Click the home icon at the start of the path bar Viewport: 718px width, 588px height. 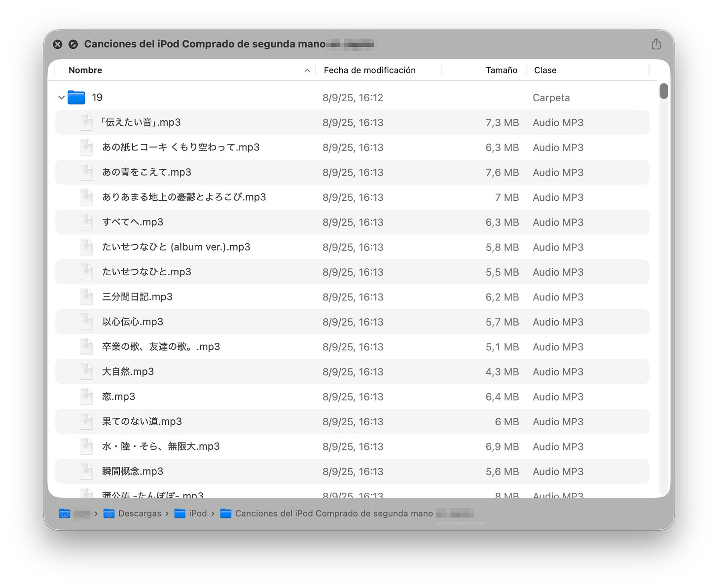[x=65, y=514]
